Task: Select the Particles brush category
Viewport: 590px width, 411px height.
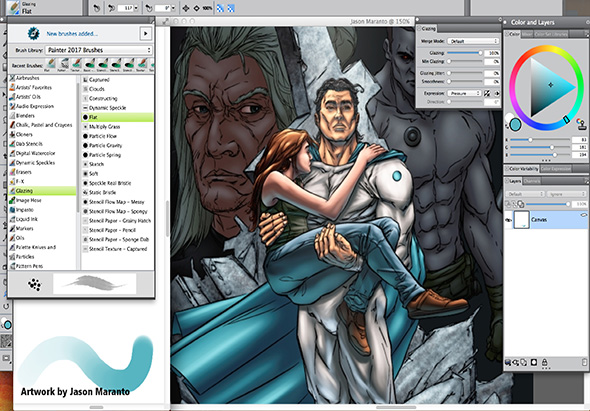Action: coord(42,257)
